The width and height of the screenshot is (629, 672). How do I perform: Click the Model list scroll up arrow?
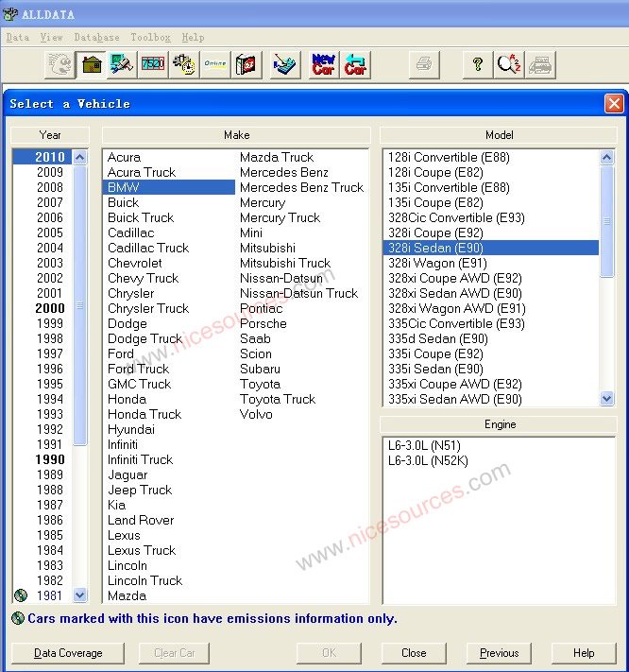tap(606, 157)
